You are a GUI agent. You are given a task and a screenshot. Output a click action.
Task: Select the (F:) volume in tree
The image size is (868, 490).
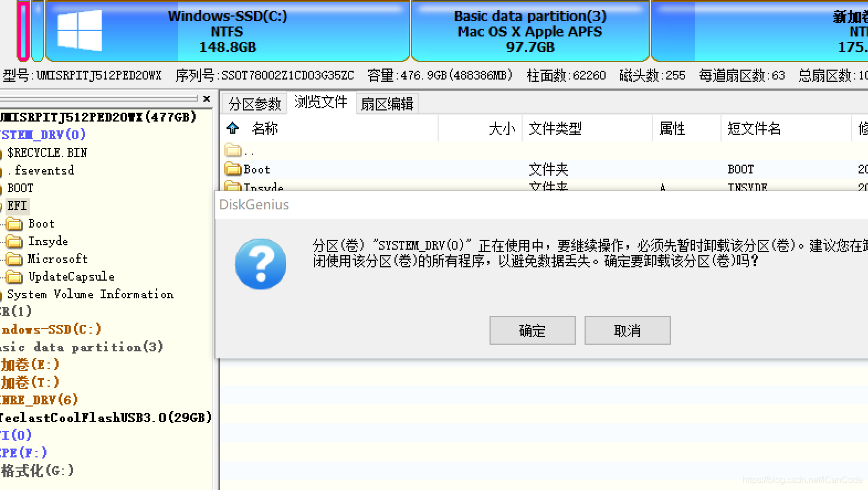24,453
